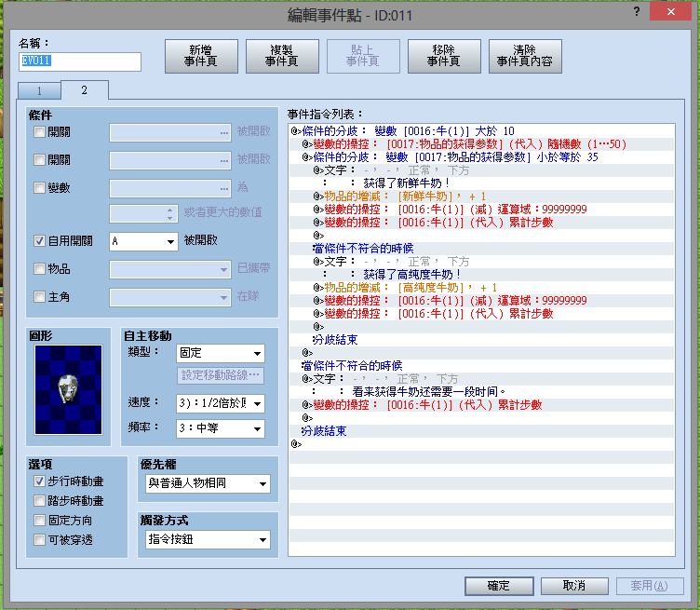Viewport: 700px width, 610px height.
Task: Select first line 條件的分歧 變數 0016 大於 10
Action: coord(481,131)
